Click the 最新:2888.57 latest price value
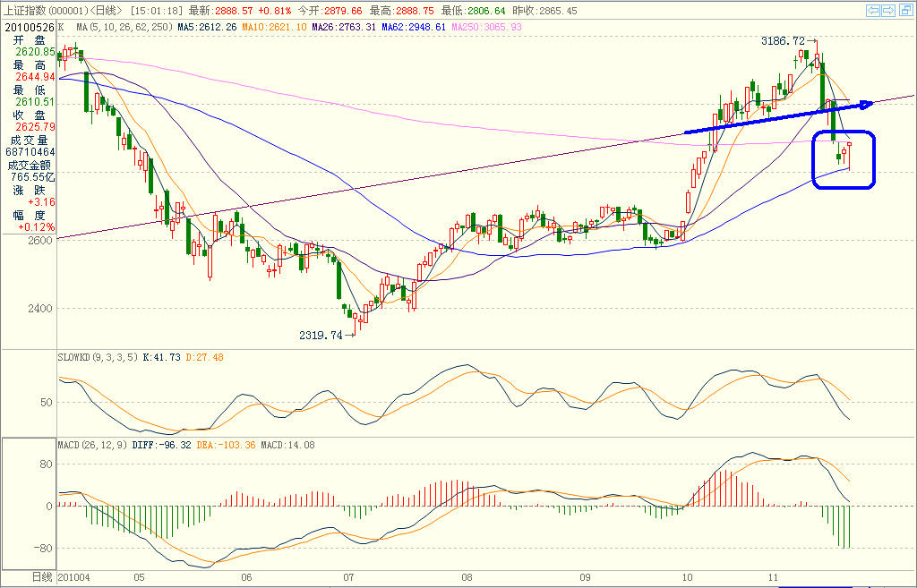 click(222, 11)
